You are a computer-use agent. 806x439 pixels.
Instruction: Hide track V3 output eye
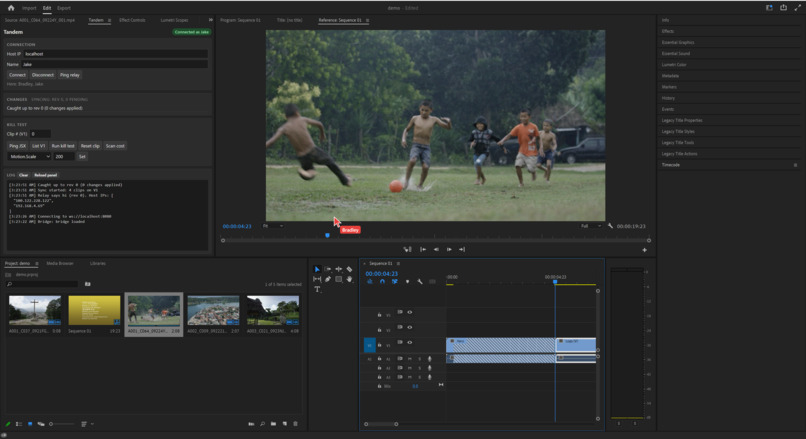coord(410,312)
